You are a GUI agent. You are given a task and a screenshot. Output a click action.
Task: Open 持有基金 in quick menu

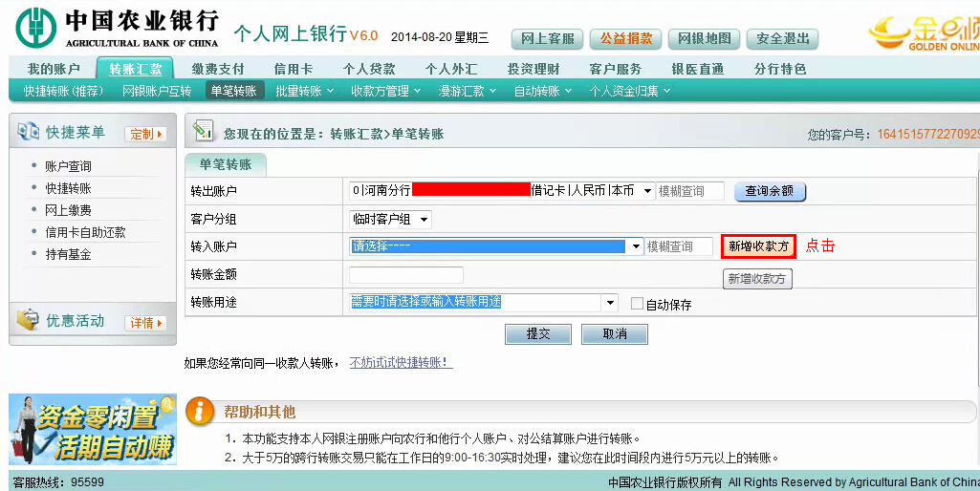[x=68, y=254]
